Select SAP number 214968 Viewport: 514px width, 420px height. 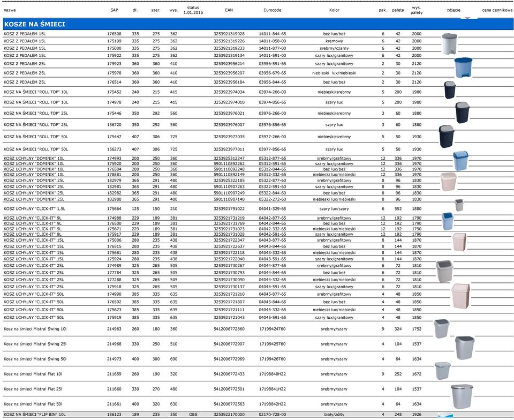(114, 344)
